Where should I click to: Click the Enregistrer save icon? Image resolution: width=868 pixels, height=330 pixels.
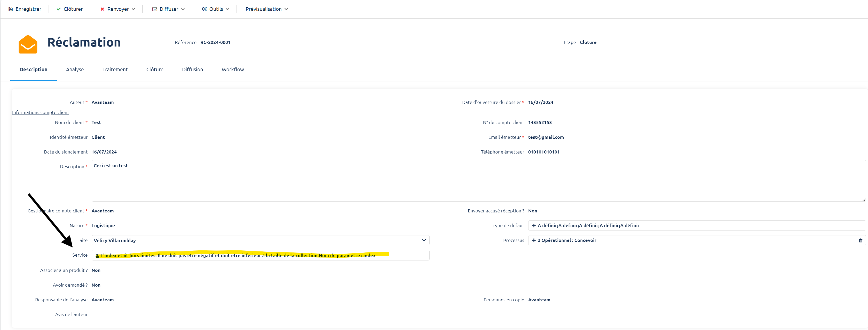coord(11,9)
